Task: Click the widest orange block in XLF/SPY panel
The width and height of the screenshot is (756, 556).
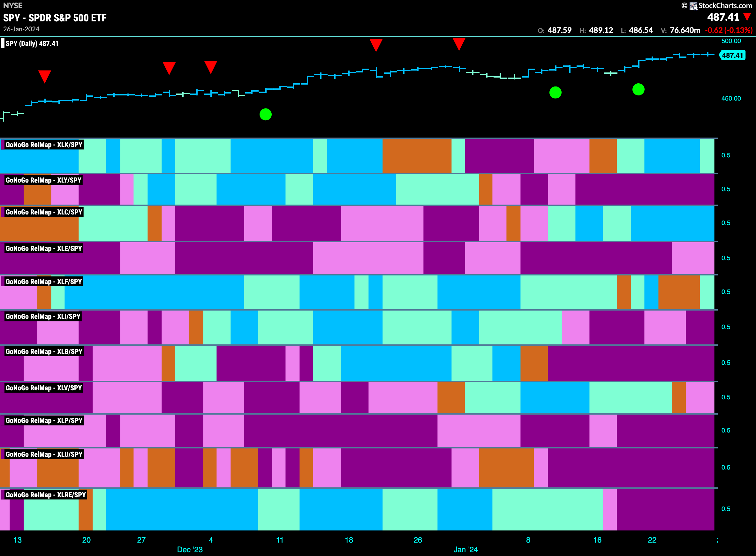Action: (x=679, y=292)
